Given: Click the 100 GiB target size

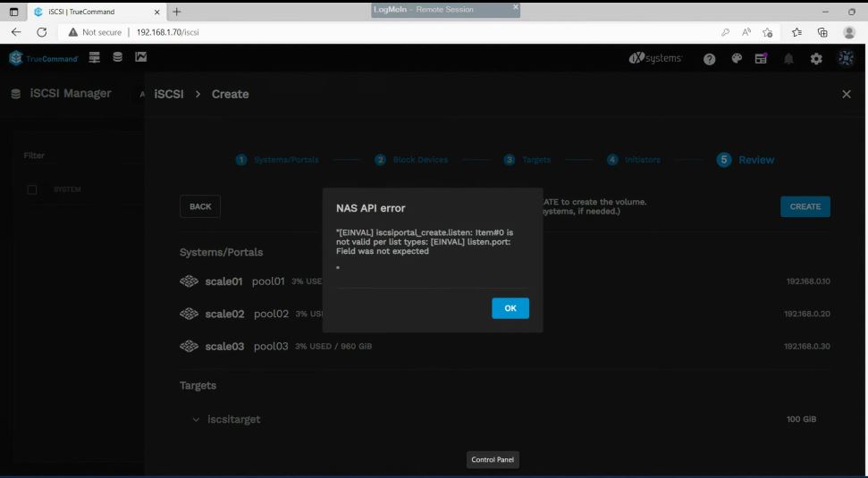Looking at the screenshot, I should point(801,419).
